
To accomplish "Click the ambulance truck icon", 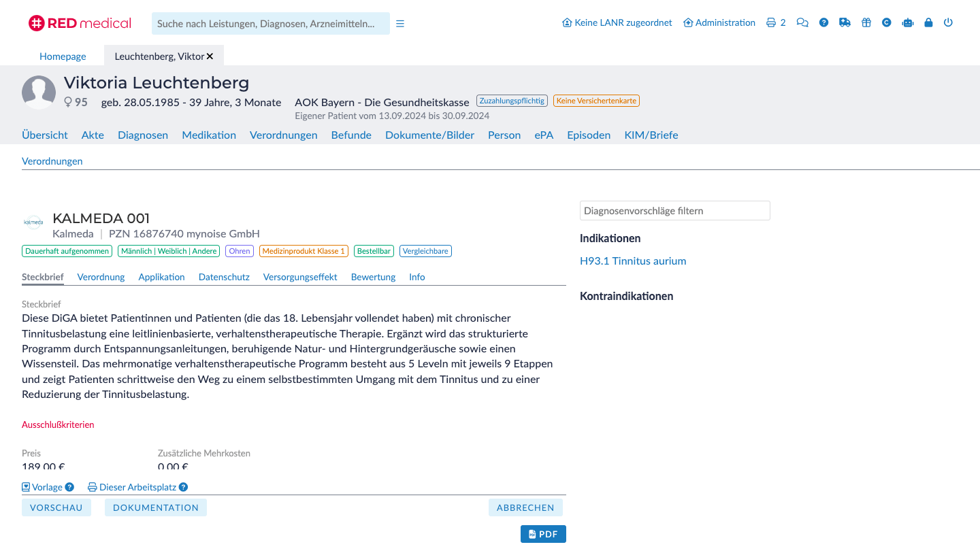I will [845, 22].
